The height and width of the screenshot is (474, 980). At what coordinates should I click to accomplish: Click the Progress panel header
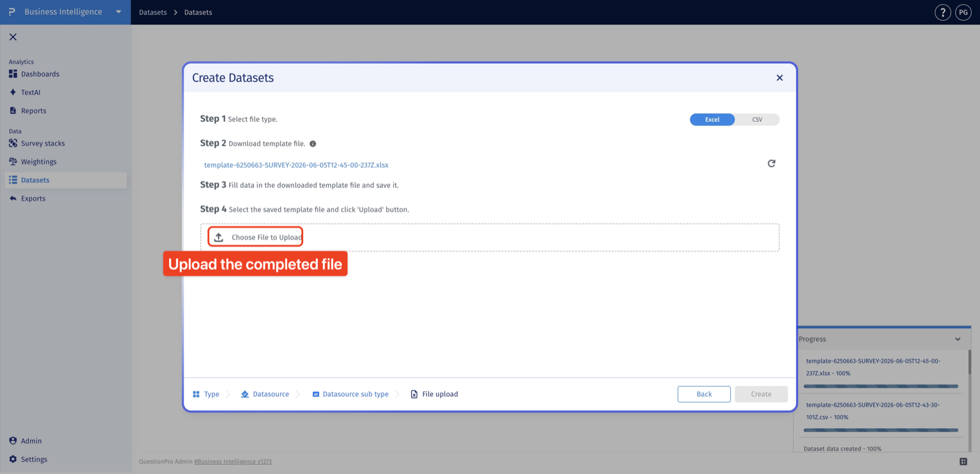click(x=883, y=339)
